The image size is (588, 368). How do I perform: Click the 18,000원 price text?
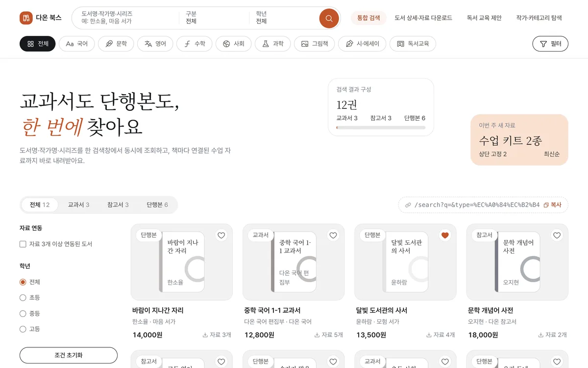point(483,335)
